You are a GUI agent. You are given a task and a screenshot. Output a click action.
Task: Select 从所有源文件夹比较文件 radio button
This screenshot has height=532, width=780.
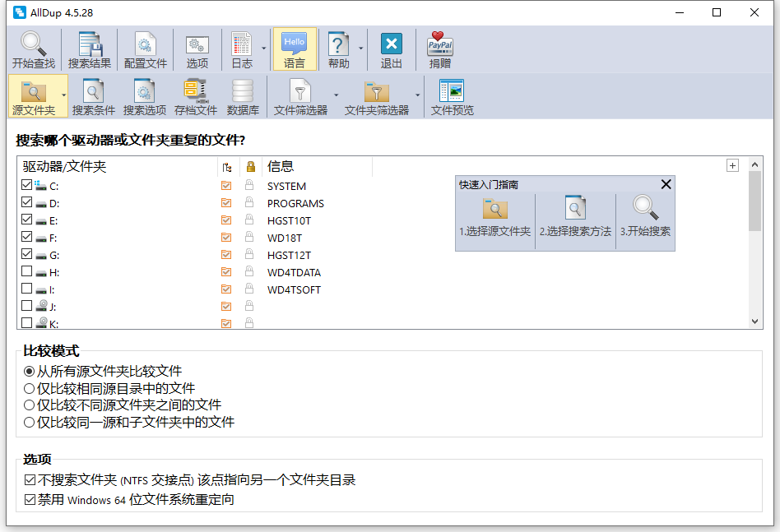(30, 372)
